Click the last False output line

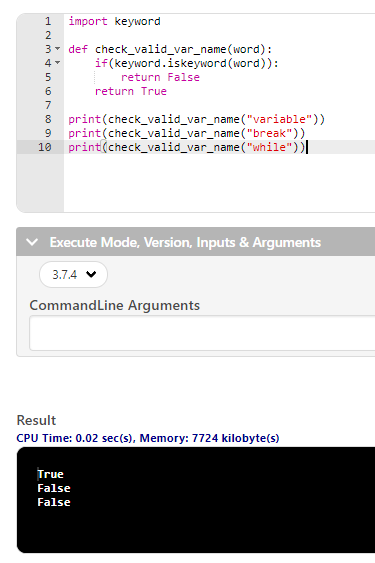pyautogui.click(x=54, y=502)
